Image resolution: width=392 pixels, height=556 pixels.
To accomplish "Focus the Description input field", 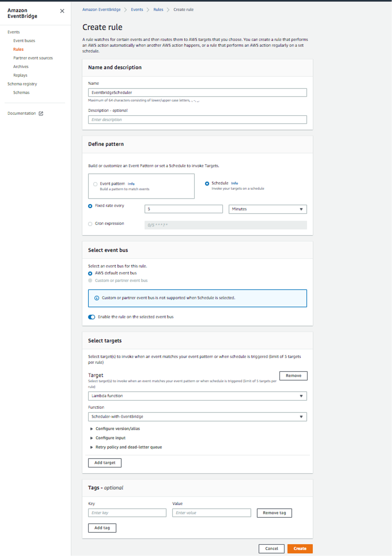I will pyautogui.click(x=197, y=120).
